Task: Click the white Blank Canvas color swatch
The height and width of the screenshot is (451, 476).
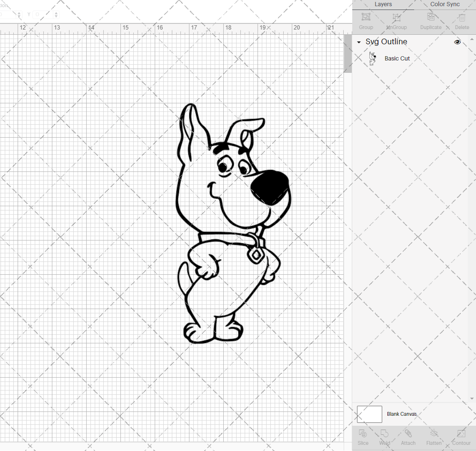Action: pyautogui.click(x=369, y=414)
